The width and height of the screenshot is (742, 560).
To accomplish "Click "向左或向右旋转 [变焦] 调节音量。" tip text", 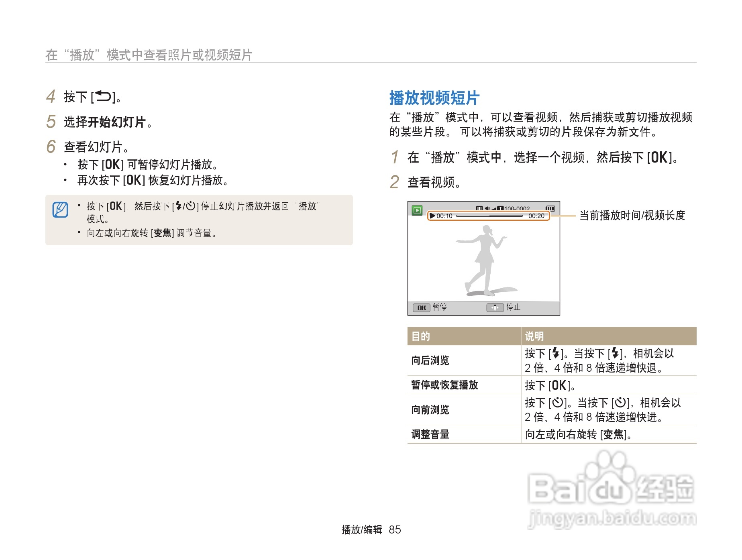I will click(x=153, y=233).
